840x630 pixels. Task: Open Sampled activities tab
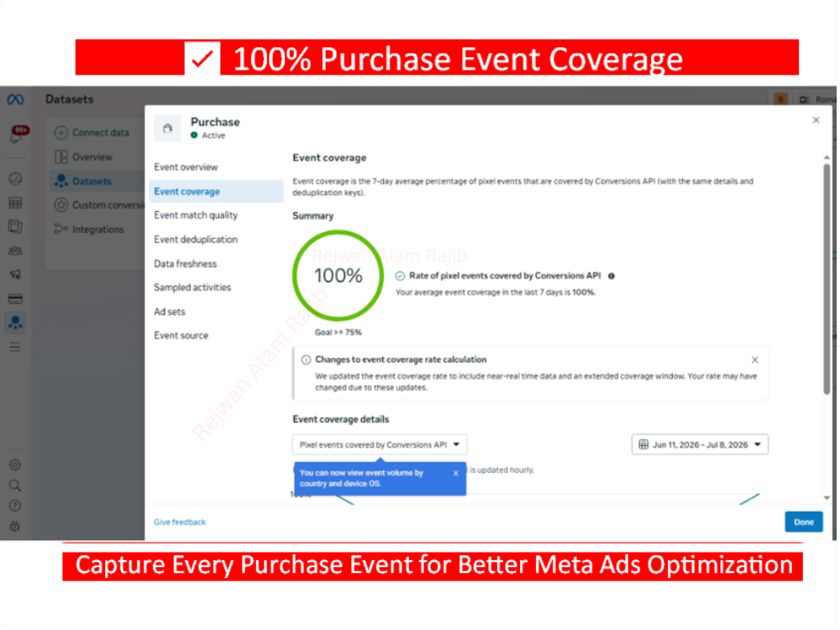tap(192, 287)
